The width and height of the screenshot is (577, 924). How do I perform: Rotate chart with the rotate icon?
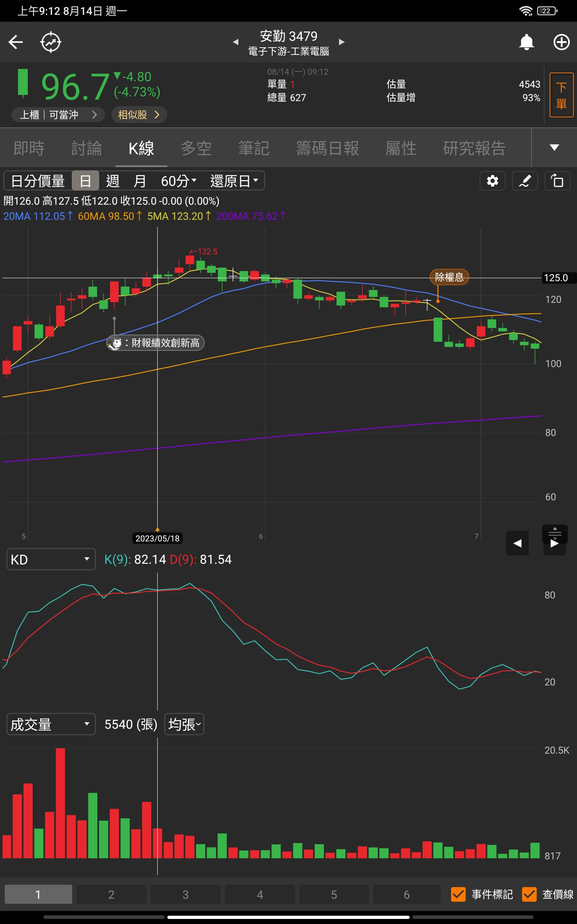point(557,180)
